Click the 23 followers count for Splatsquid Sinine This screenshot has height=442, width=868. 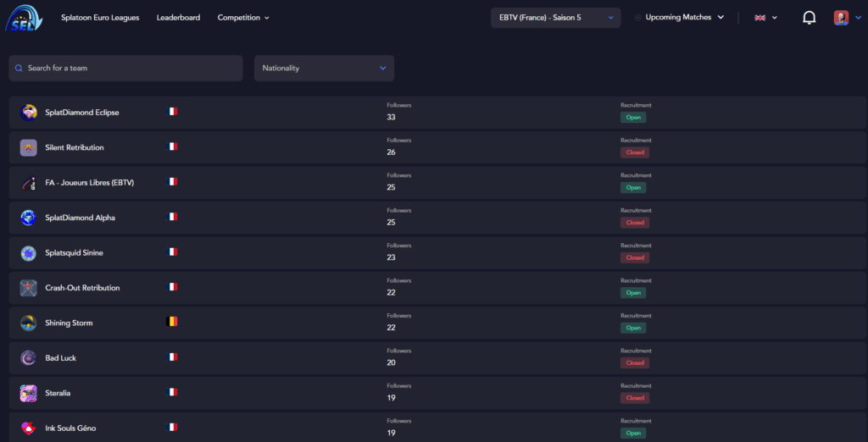pos(392,257)
